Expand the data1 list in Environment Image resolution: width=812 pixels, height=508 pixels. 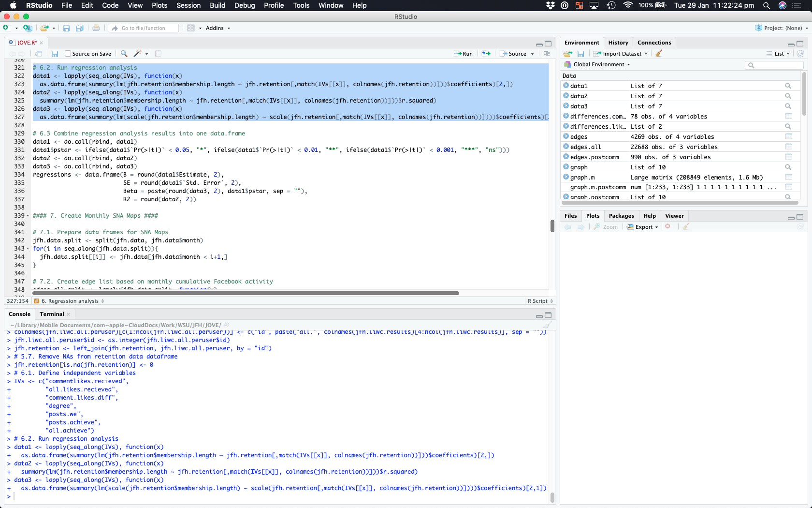566,86
